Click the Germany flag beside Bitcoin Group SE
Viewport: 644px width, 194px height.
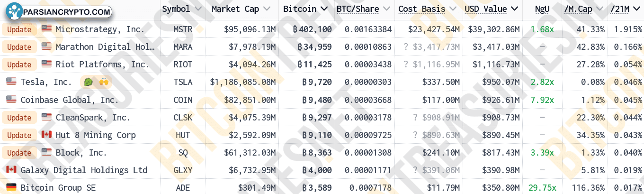click(11, 187)
